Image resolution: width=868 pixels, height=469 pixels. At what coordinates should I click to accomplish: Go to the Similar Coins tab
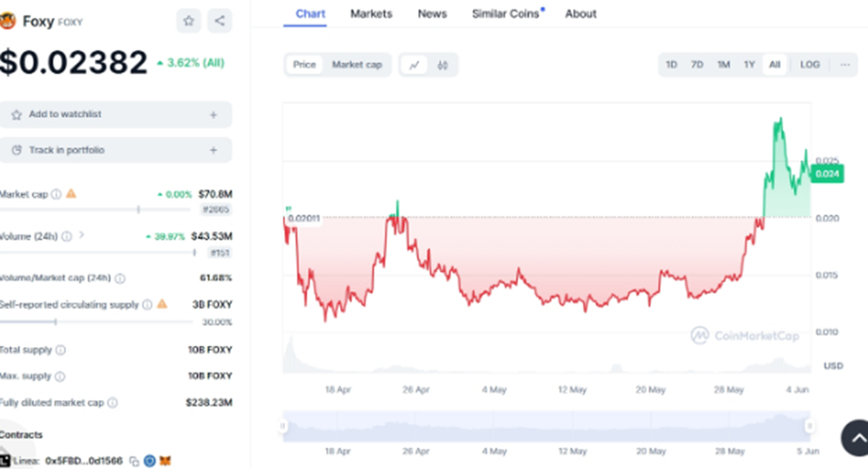[505, 13]
